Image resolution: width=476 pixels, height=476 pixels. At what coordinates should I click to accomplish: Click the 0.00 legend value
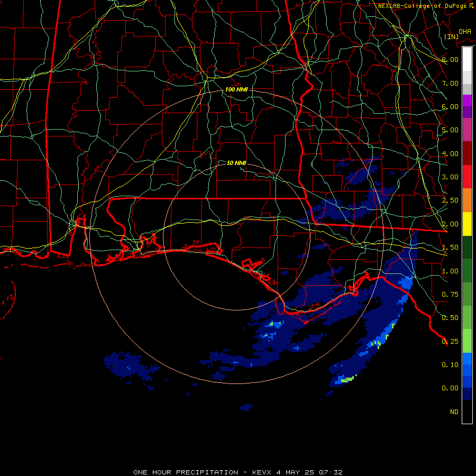click(x=450, y=388)
